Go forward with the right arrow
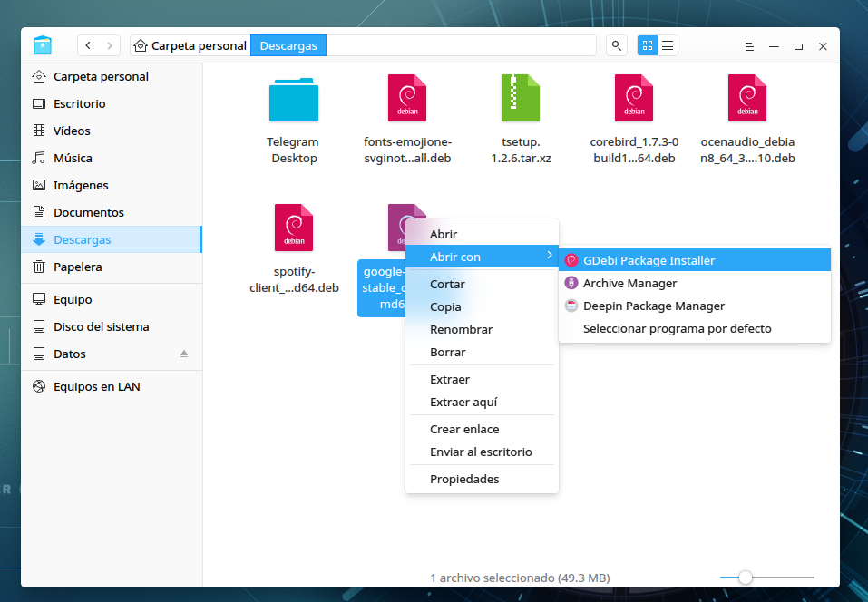868x602 pixels. [x=110, y=45]
